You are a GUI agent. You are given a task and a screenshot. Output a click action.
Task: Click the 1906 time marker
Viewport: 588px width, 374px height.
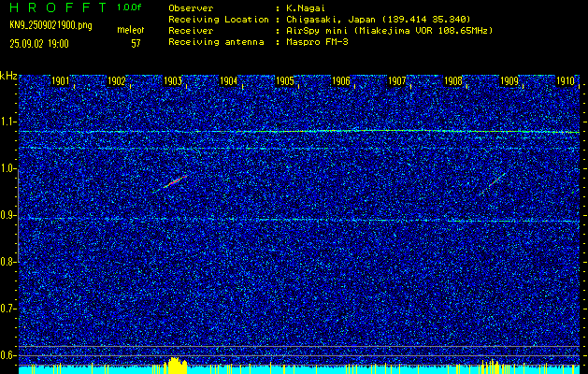[x=341, y=81]
